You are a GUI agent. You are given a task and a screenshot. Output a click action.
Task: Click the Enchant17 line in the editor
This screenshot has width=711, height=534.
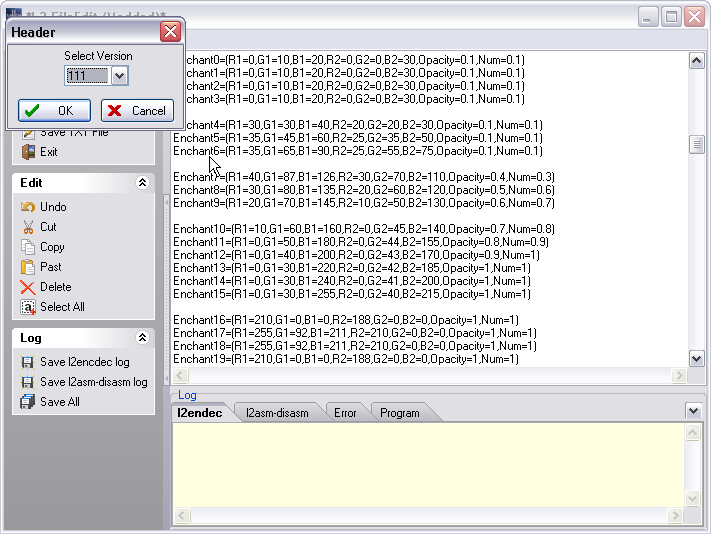[x=355, y=333]
